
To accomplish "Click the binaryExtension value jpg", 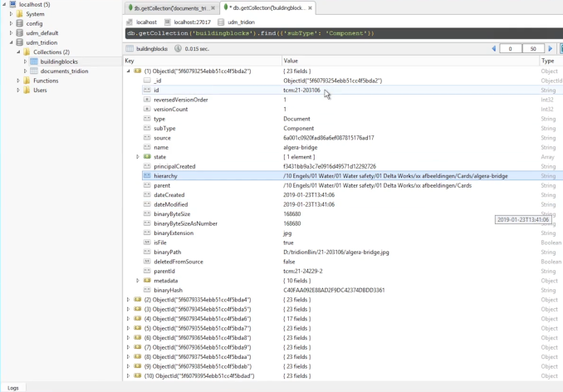I will click(x=287, y=233).
